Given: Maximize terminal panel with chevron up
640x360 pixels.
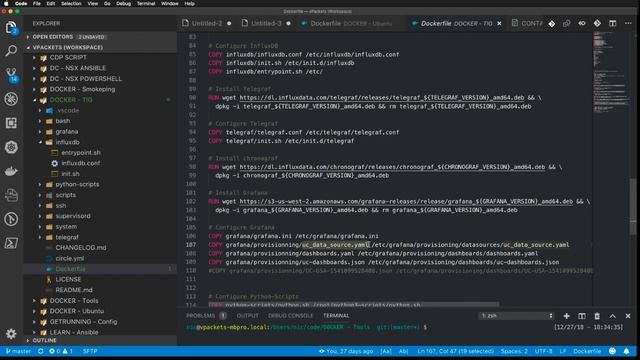Looking at the screenshot, I should click(612, 316).
